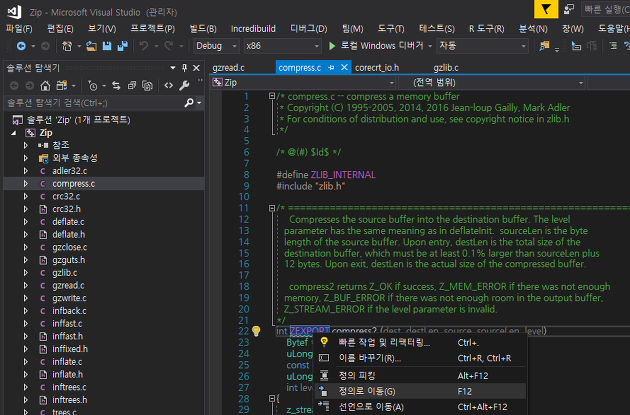Choose 정의 피킹 from context menu
The height and width of the screenshot is (415, 630).
(x=420, y=376)
